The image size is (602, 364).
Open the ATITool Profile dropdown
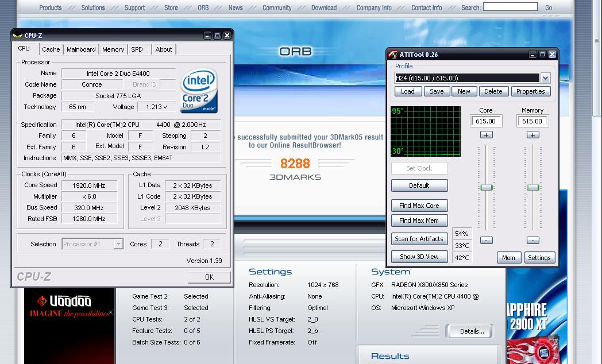545,78
